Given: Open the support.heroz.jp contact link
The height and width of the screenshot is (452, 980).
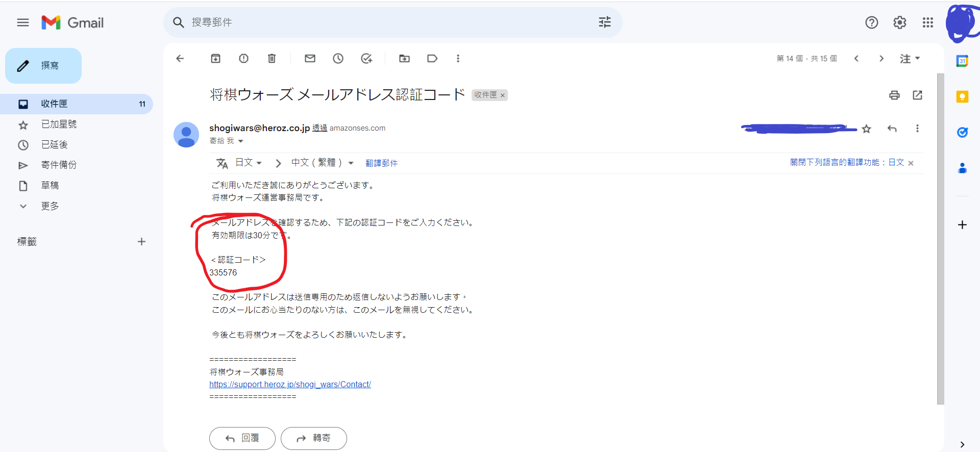Looking at the screenshot, I should 290,385.
